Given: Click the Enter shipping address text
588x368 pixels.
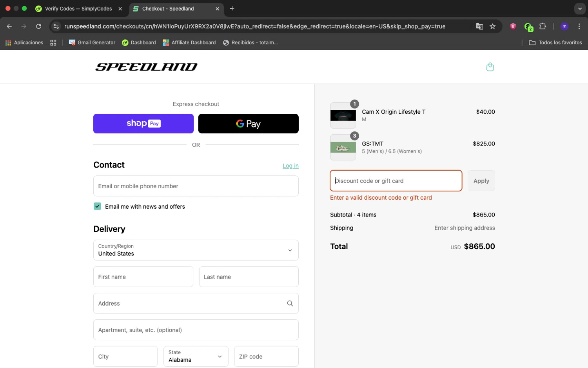Looking at the screenshot, I should pyautogui.click(x=465, y=228).
